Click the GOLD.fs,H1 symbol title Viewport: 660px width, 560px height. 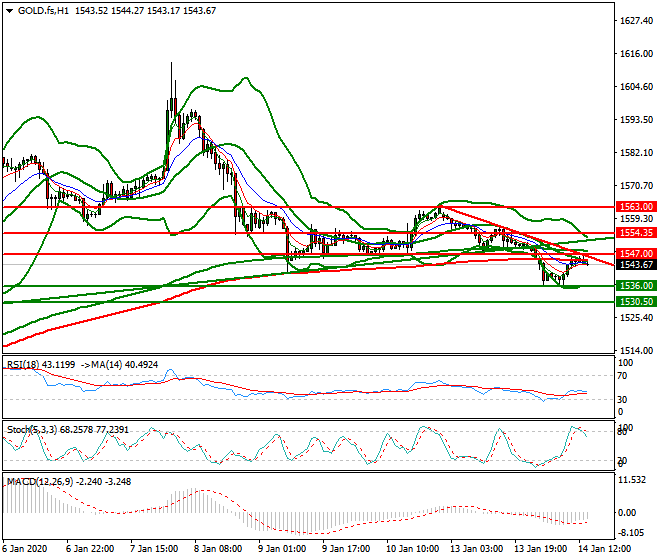pyautogui.click(x=43, y=11)
